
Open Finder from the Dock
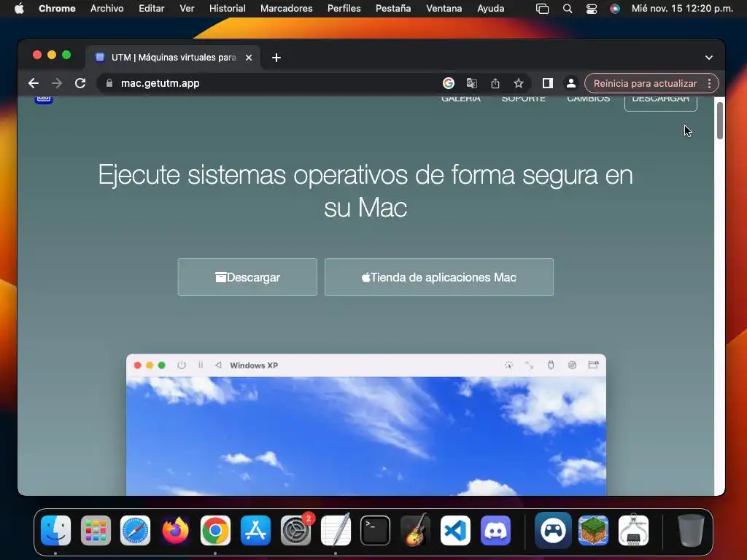[55, 530]
